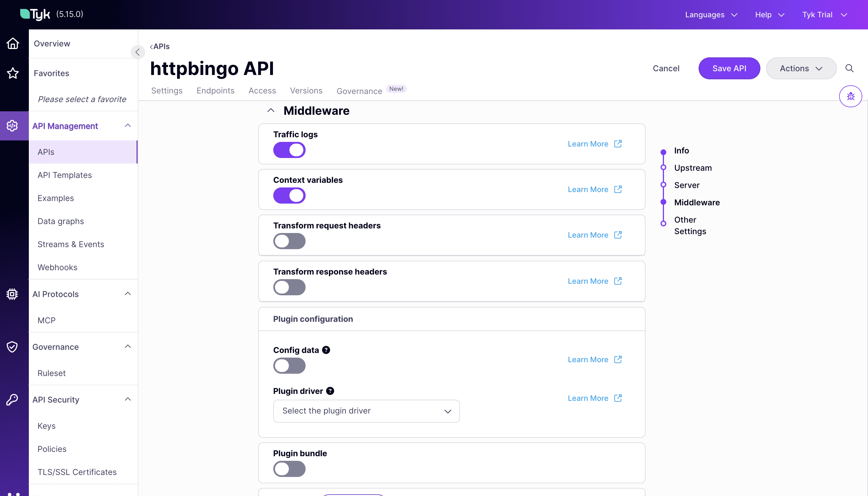Image resolution: width=868 pixels, height=496 pixels.
Task: Open the plugin driver select box
Action: coord(366,411)
